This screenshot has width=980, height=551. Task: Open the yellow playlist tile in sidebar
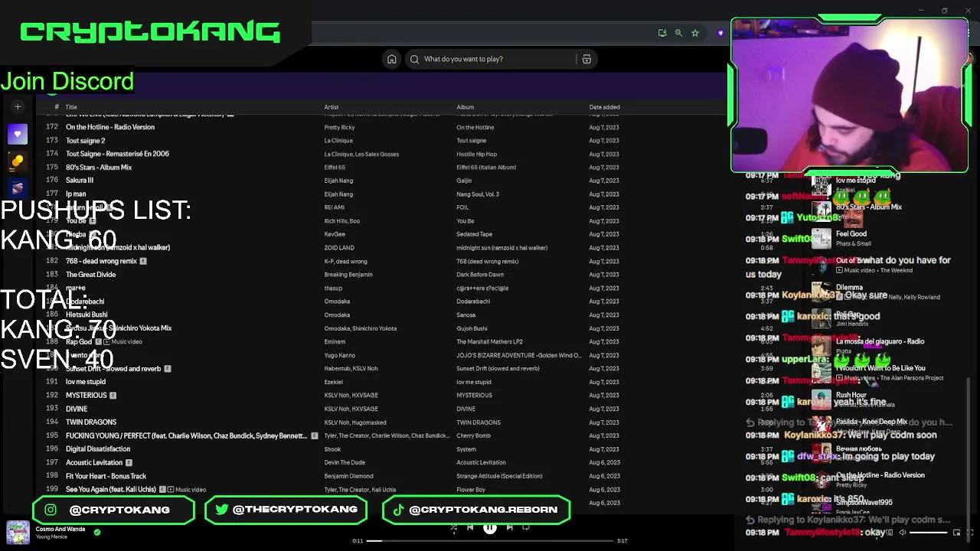pyautogui.click(x=18, y=161)
